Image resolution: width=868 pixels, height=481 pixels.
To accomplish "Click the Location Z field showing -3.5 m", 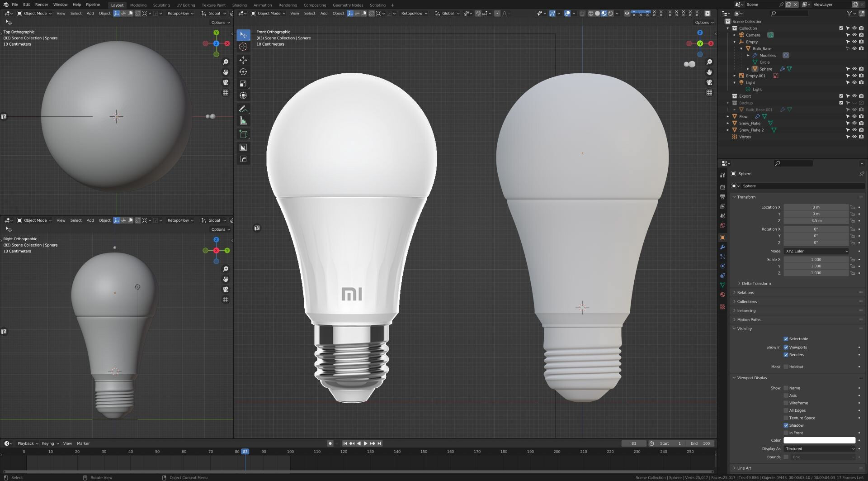I will [x=816, y=221].
